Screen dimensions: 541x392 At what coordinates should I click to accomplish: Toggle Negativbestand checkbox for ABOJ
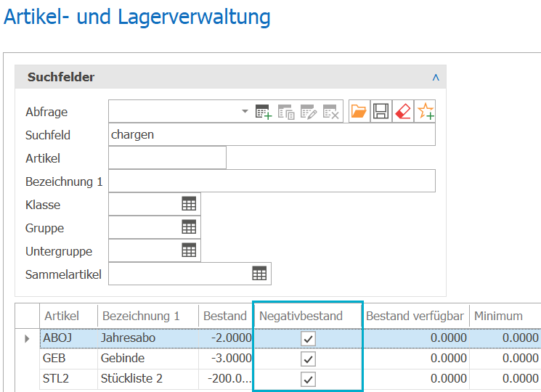coord(308,338)
